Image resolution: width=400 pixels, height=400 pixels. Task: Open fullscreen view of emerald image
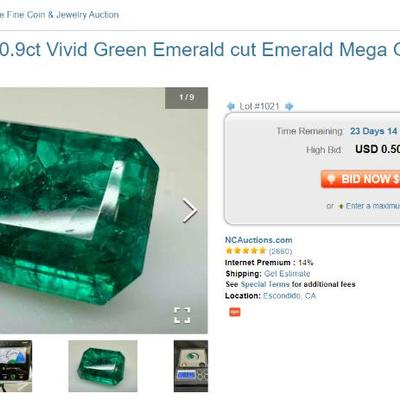pos(182,315)
